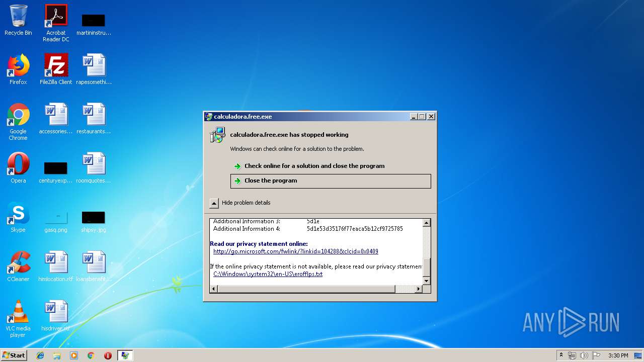Click the crashed program icon in dialog
The width and height of the screenshot is (644, 362).
(x=218, y=135)
